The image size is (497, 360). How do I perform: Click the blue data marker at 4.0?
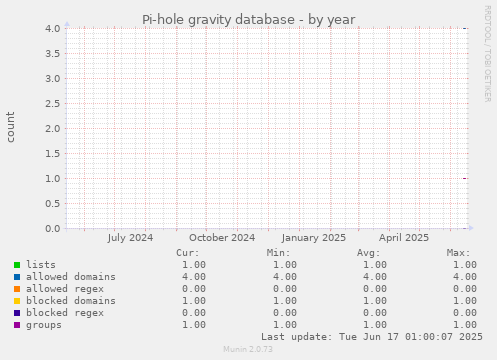pos(465,28)
